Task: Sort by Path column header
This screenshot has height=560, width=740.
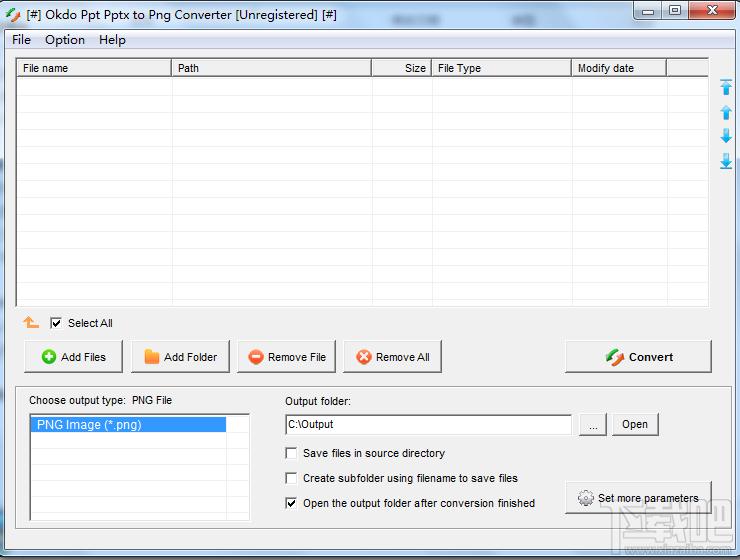Action: (271, 68)
